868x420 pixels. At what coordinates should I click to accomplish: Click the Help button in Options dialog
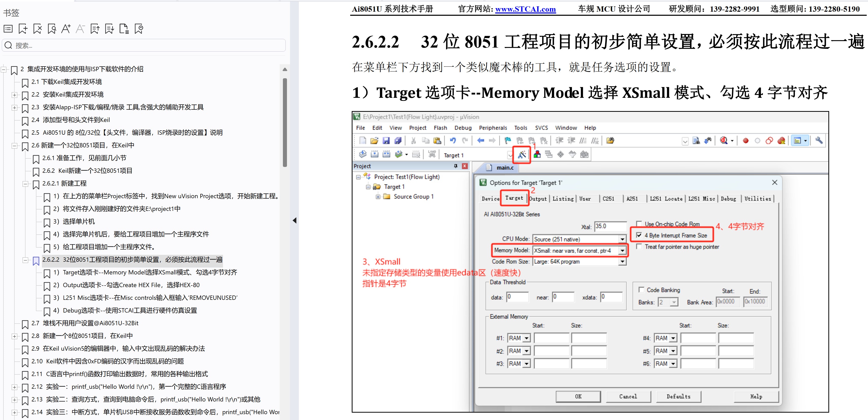(756, 396)
